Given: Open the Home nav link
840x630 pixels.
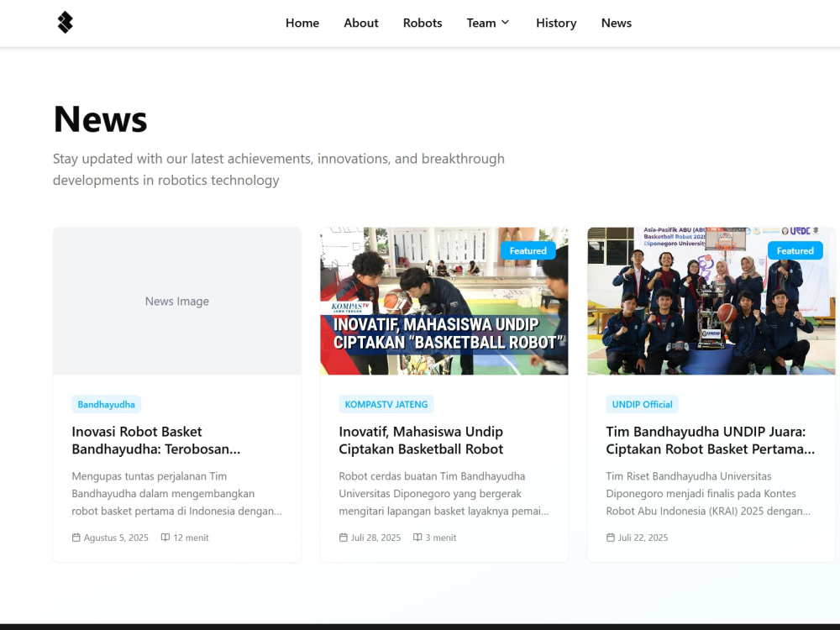Looking at the screenshot, I should click(x=302, y=23).
